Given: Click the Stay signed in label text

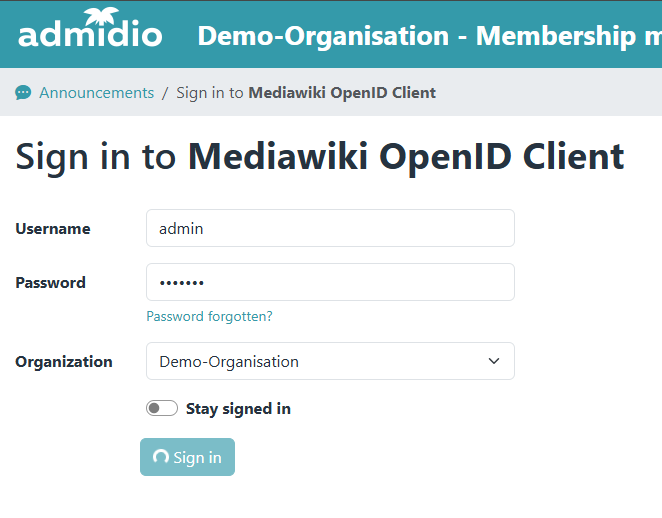Looking at the screenshot, I should (238, 408).
